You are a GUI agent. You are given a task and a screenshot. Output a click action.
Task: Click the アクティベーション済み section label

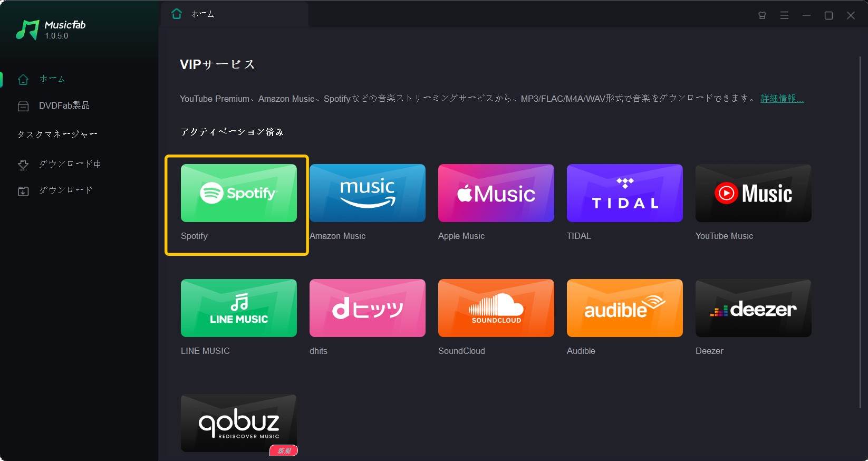click(x=232, y=132)
